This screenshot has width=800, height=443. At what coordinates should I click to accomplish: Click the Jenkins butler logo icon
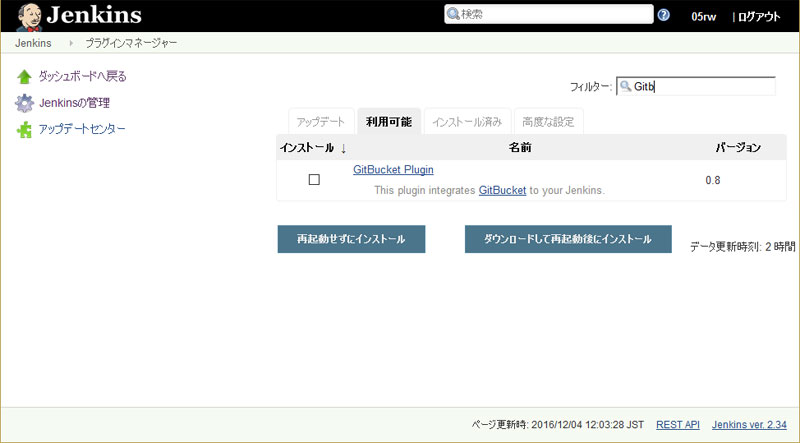click(x=28, y=17)
